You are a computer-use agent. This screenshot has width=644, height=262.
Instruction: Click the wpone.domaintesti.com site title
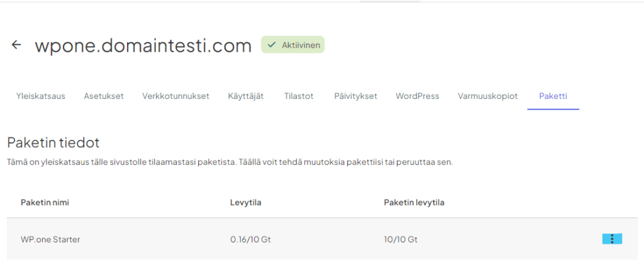[143, 45]
